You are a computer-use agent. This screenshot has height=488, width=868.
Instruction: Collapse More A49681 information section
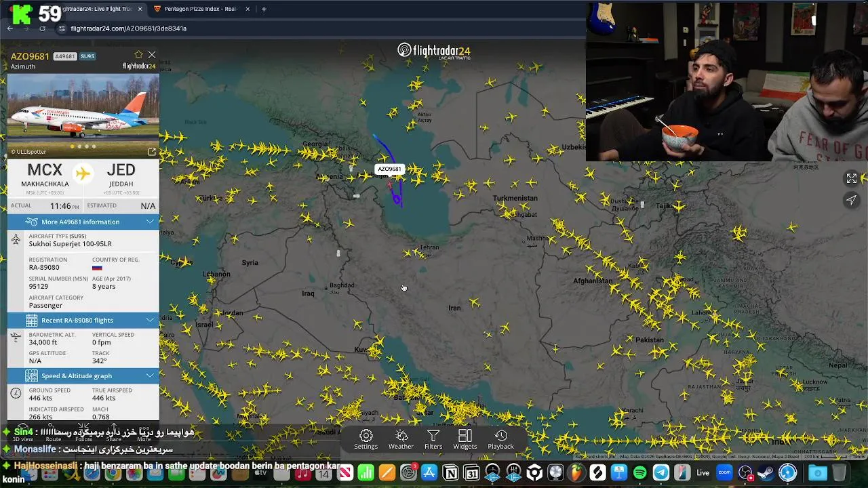pos(149,222)
